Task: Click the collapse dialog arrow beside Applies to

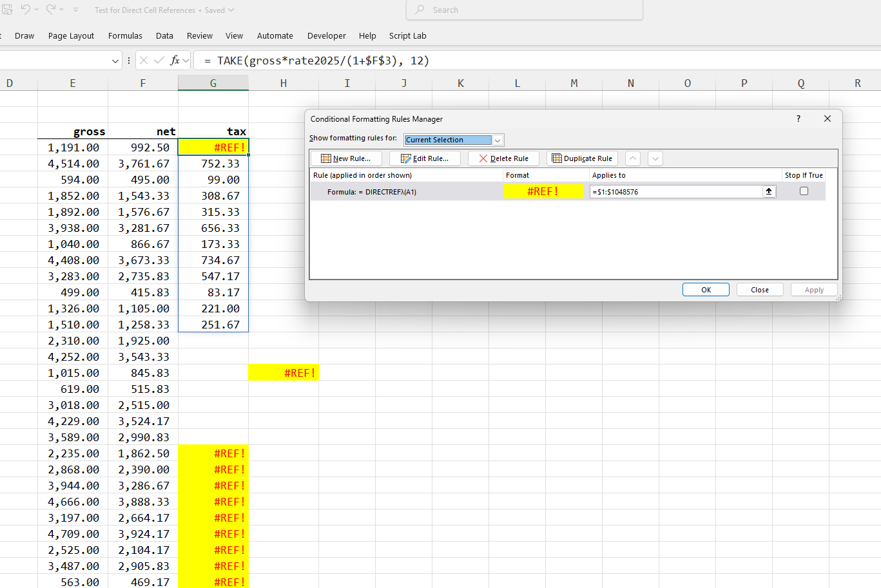Action: [768, 191]
